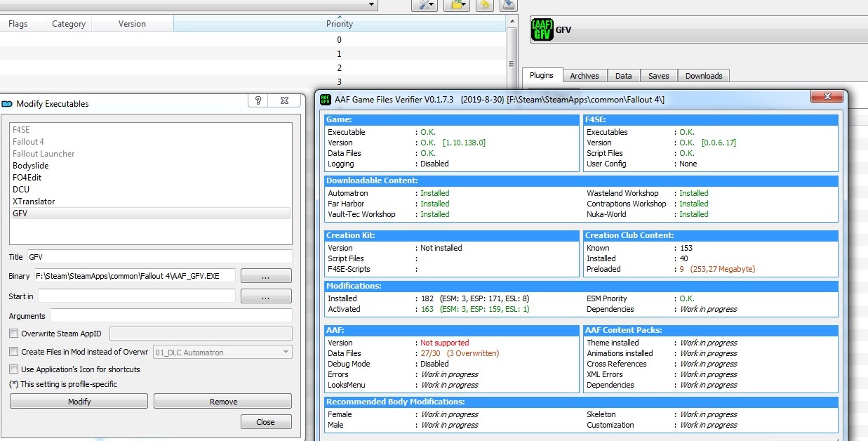Sort by the Priority column header

[x=340, y=23]
